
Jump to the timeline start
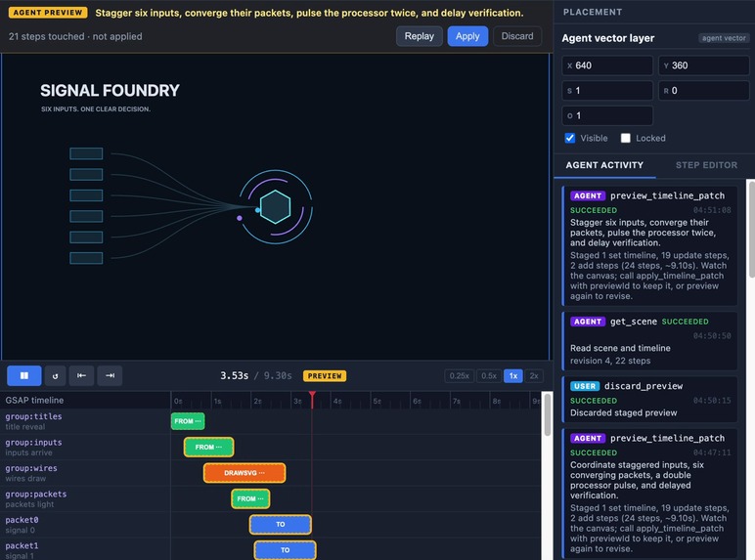81,375
